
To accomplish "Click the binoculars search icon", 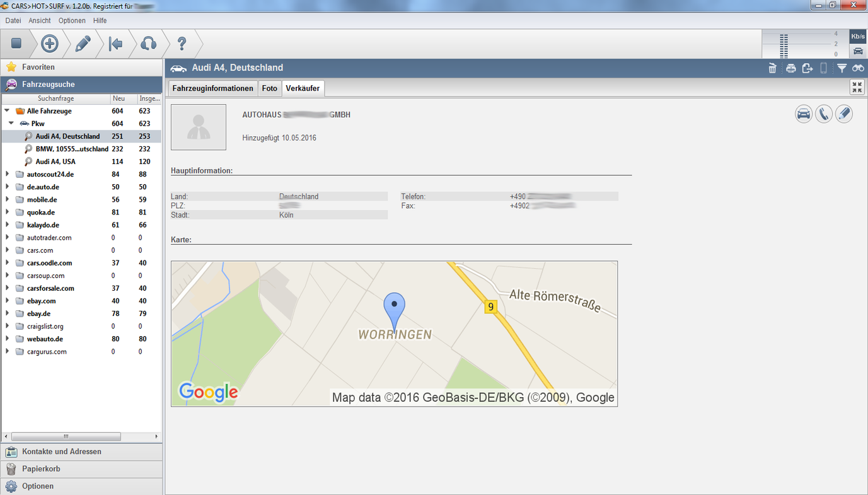I will pos(858,68).
